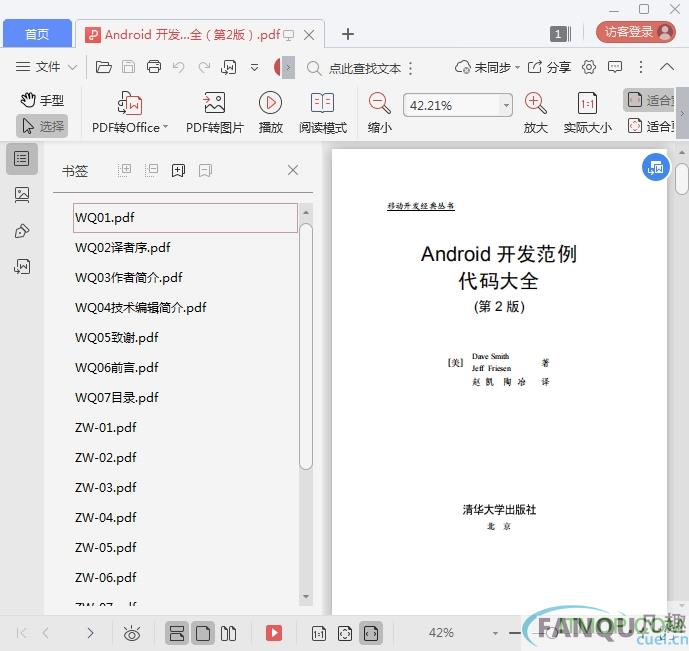Click the 分享 share button

(x=549, y=67)
